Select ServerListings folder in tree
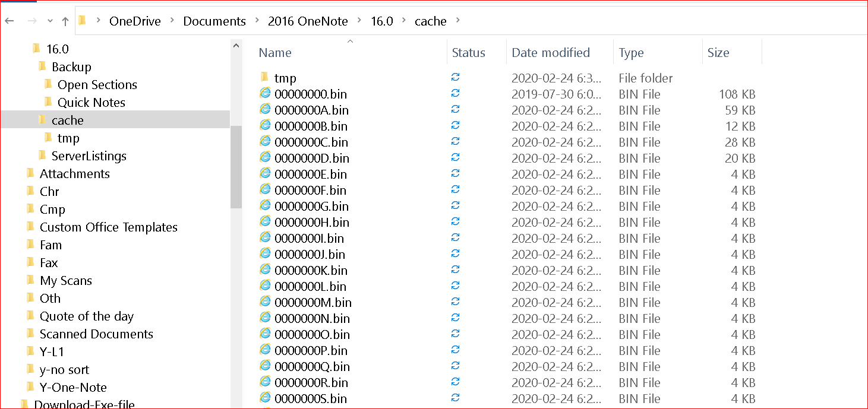Image resolution: width=868 pixels, height=409 pixels. point(89,156)
